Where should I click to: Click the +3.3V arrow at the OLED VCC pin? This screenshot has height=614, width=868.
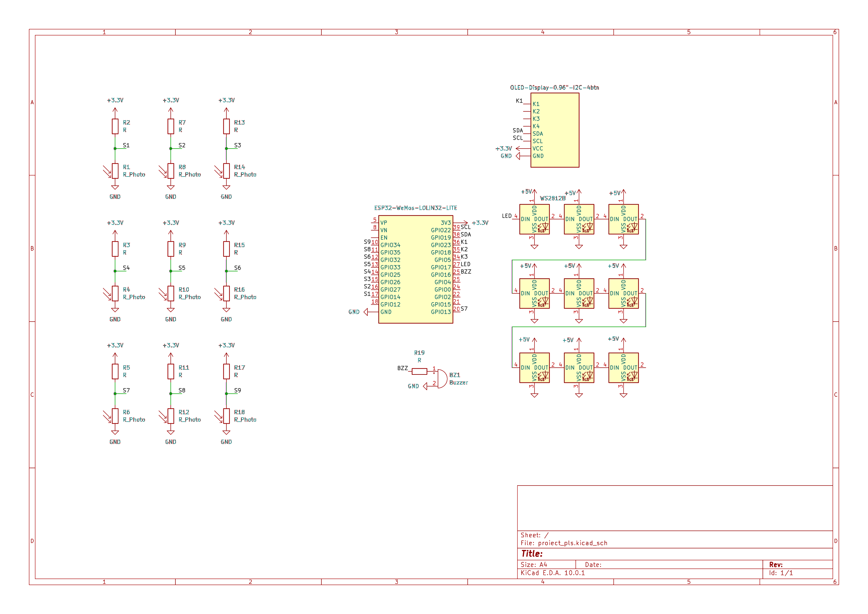pyautogui.click(x=518, y=149)
